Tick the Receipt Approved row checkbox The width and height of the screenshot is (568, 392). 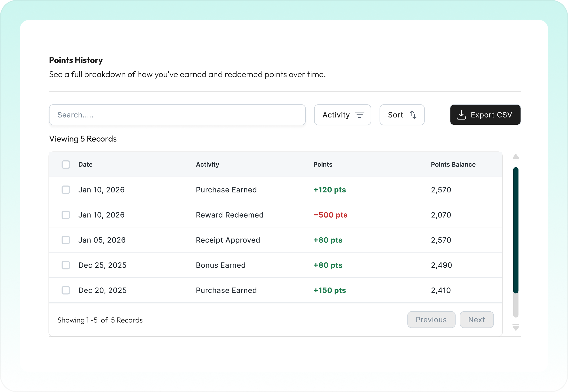pyautogui.click(x=66, y=240)
